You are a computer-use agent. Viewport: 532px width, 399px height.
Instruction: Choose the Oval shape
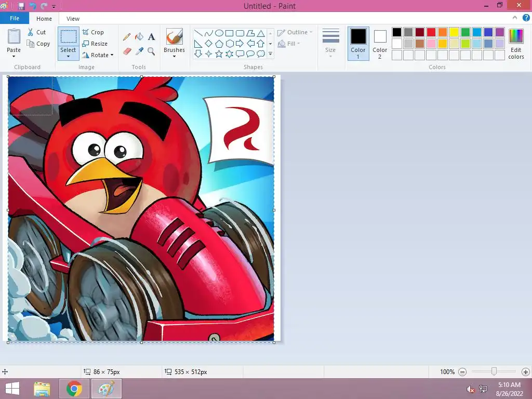(x=219, y=33)
